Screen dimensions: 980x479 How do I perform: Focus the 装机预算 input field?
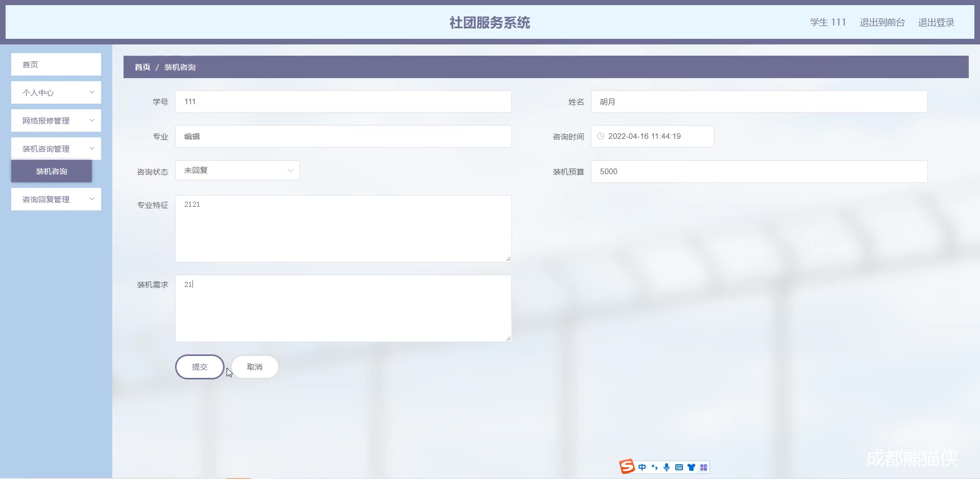point(759,172)
